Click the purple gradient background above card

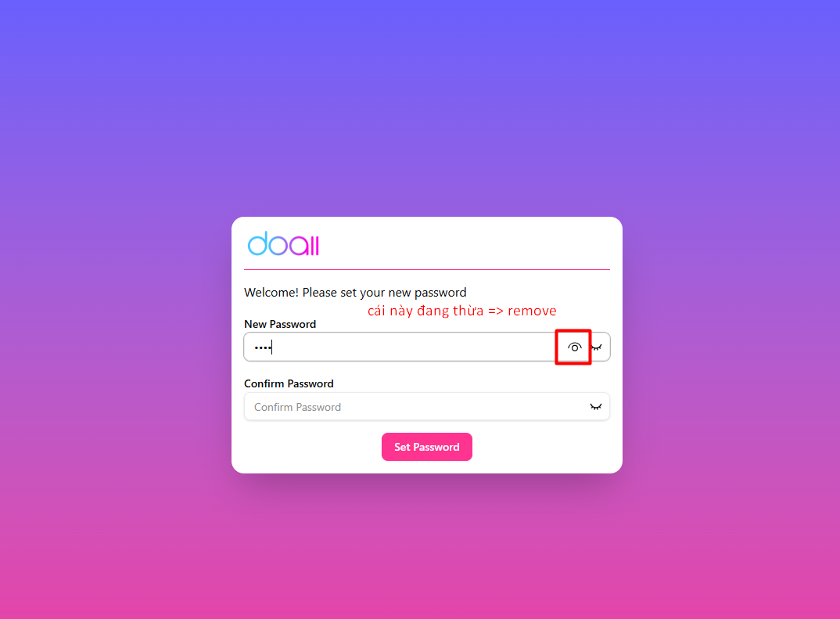point(420,107)
